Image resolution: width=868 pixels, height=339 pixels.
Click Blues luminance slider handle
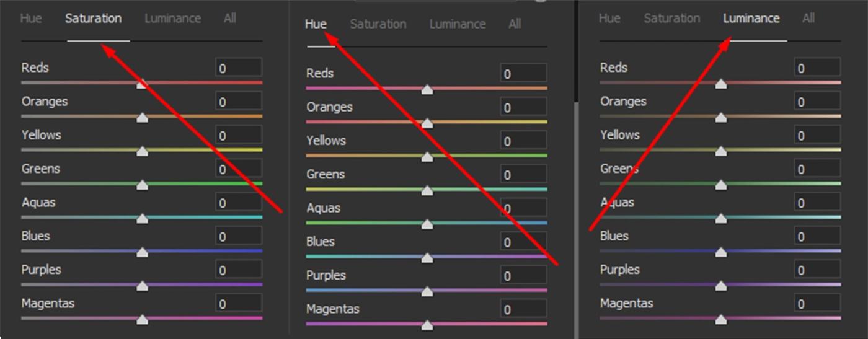click(x=720, y=252)
